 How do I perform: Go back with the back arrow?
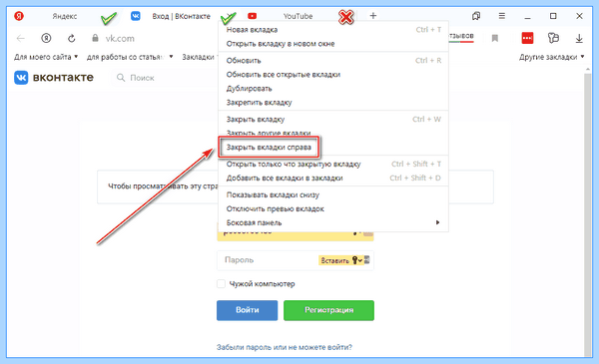coord(21,38)
